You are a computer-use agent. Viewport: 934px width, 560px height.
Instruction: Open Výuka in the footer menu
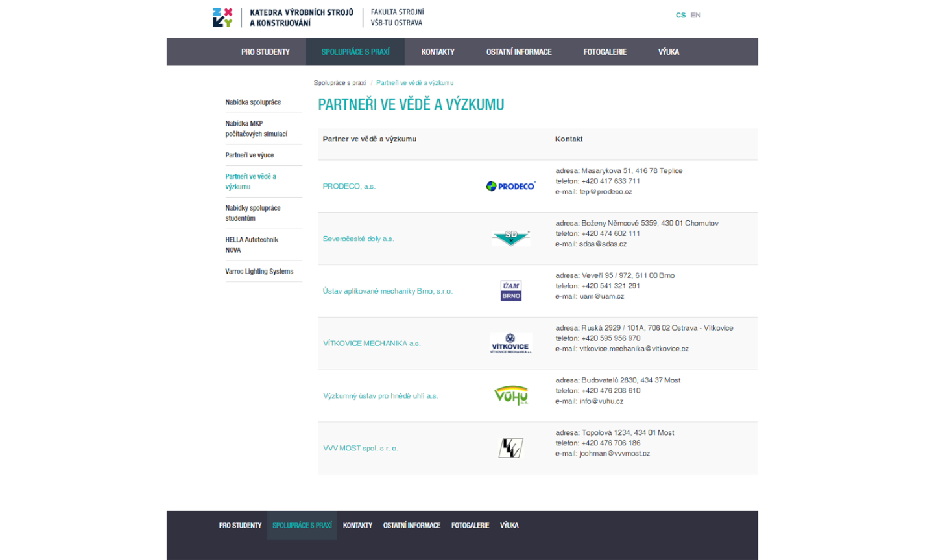[x=509, y=526]
